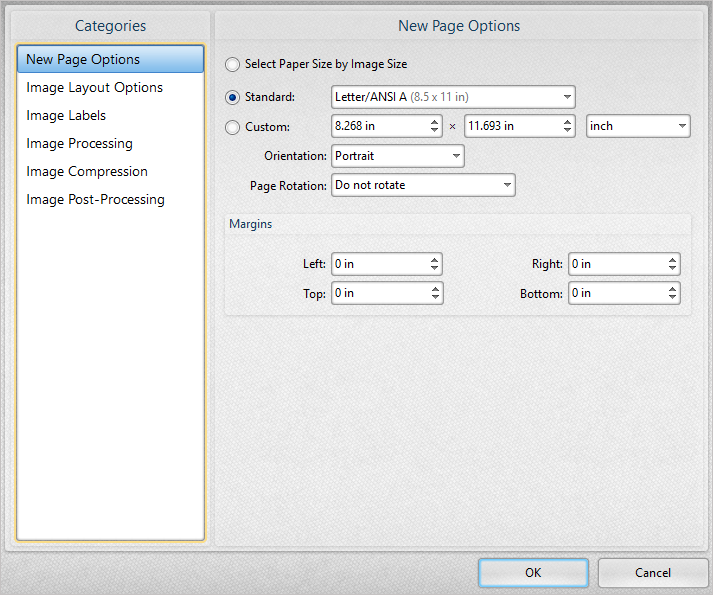Select Paper Size by Image Size radio button
The height and width of the screenshot is (595, 713).
tap(233, 64)
